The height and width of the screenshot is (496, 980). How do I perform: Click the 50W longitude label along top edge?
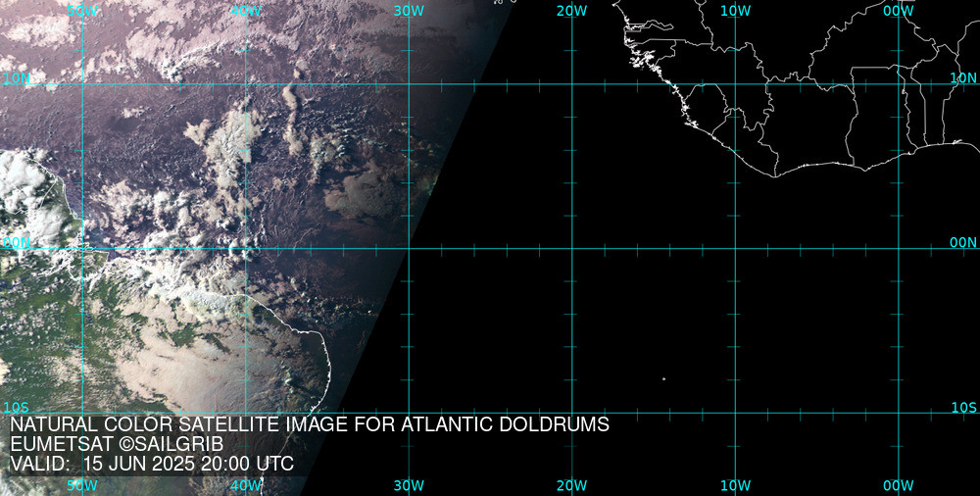click(x=82, y=11)
